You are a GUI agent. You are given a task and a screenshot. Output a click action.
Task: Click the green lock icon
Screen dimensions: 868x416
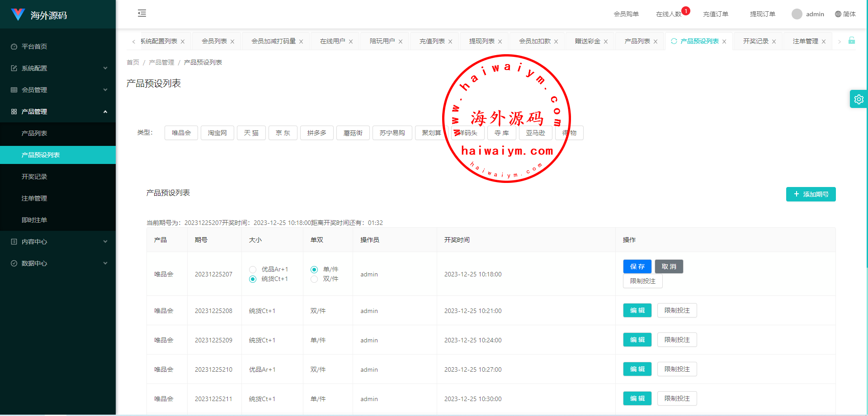pos(851,41)
